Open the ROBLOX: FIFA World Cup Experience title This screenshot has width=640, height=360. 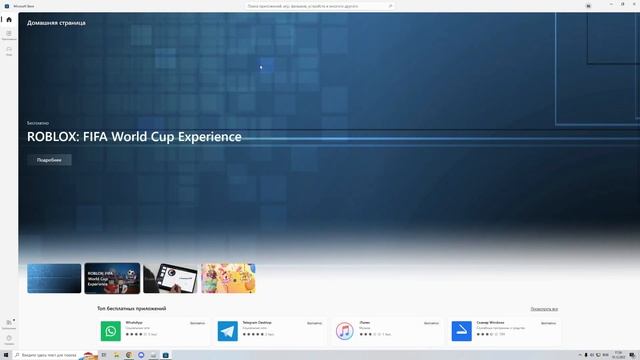(x=134, y=137)
